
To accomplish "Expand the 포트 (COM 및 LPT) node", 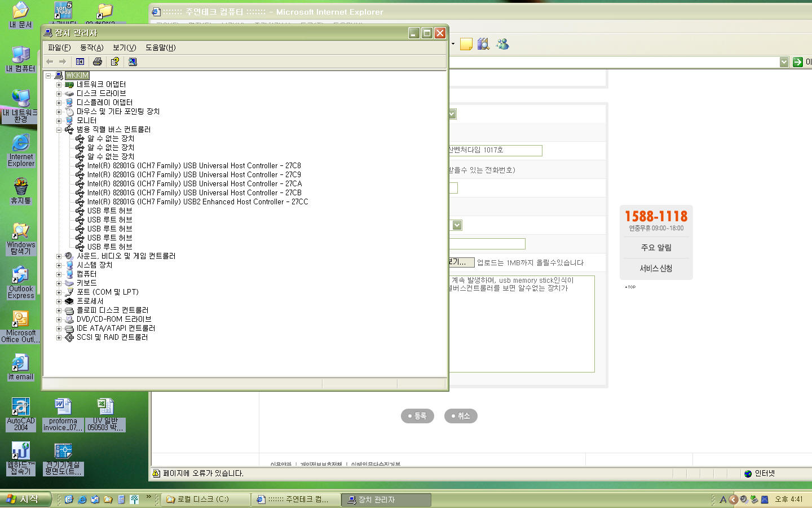I will click(x=59, y=292).
